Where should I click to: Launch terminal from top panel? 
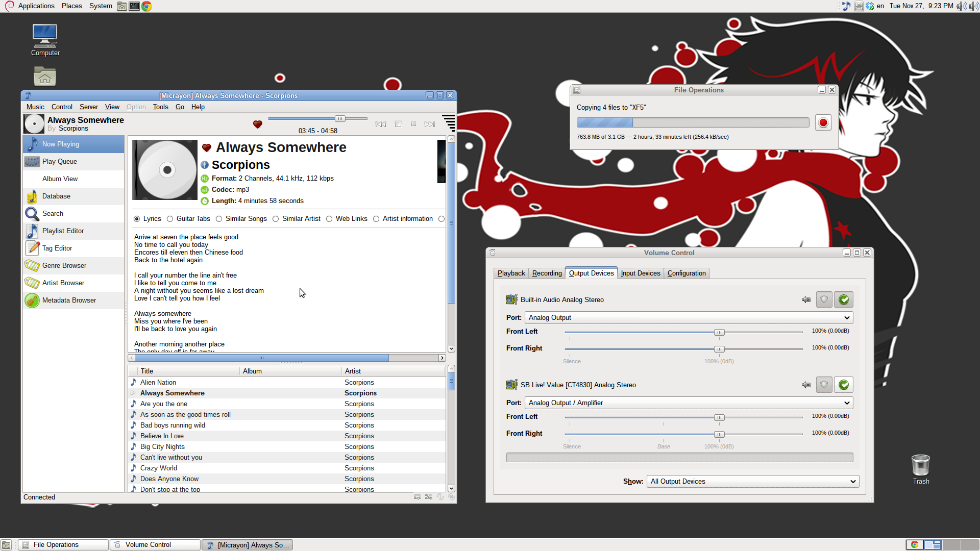pos(134,6)
